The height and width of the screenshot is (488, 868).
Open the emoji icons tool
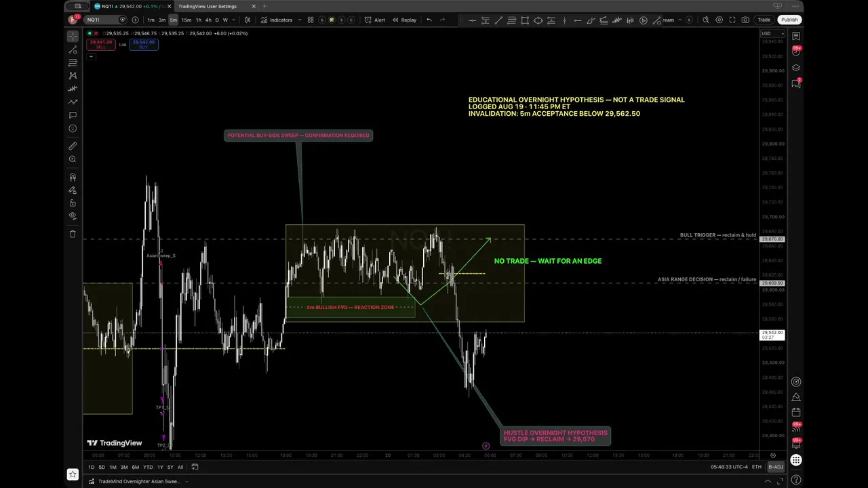(73, 128)
